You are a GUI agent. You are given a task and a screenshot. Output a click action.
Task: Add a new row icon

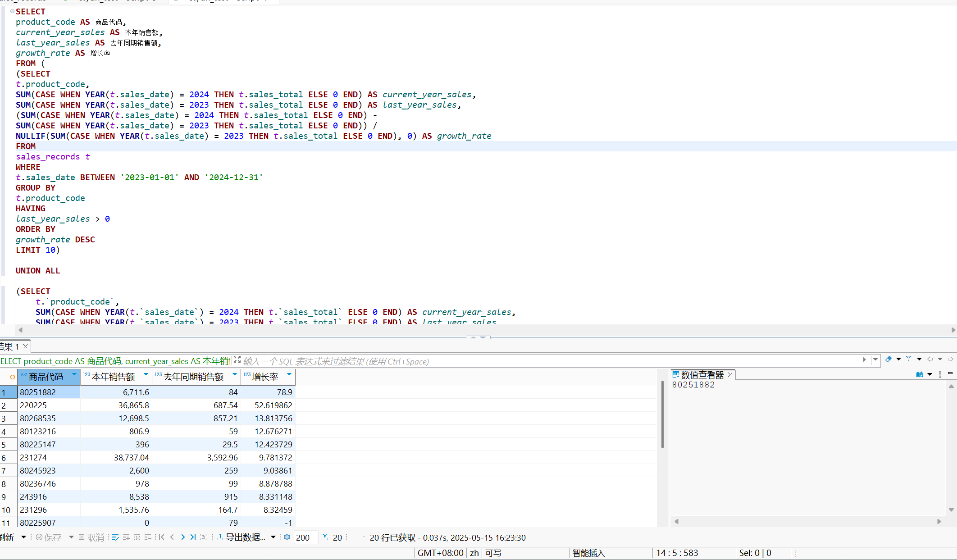click(x=126, y=537)
